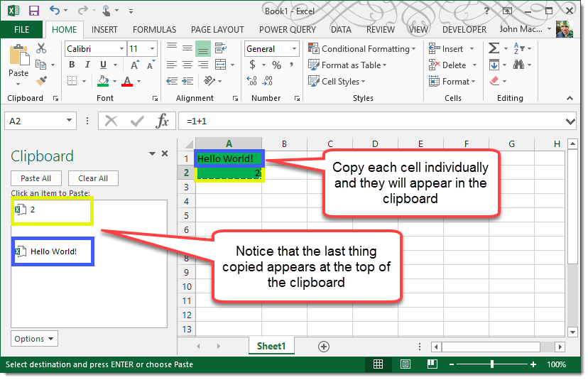Open the font size 11 dropdown
Screen dimensions: 588x380
pyautogui.click(x=152, y=49)
